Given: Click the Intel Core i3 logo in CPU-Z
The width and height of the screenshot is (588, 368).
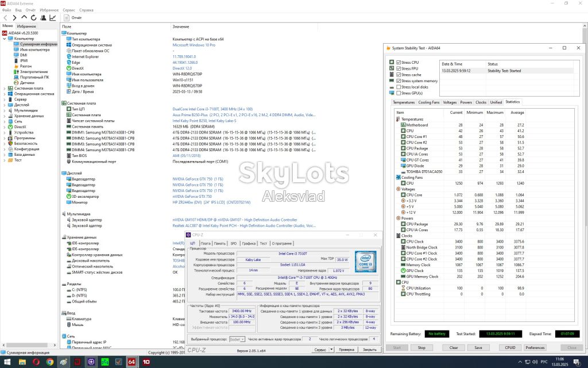Looking at the screenshot, I should [x=365, y=262].
